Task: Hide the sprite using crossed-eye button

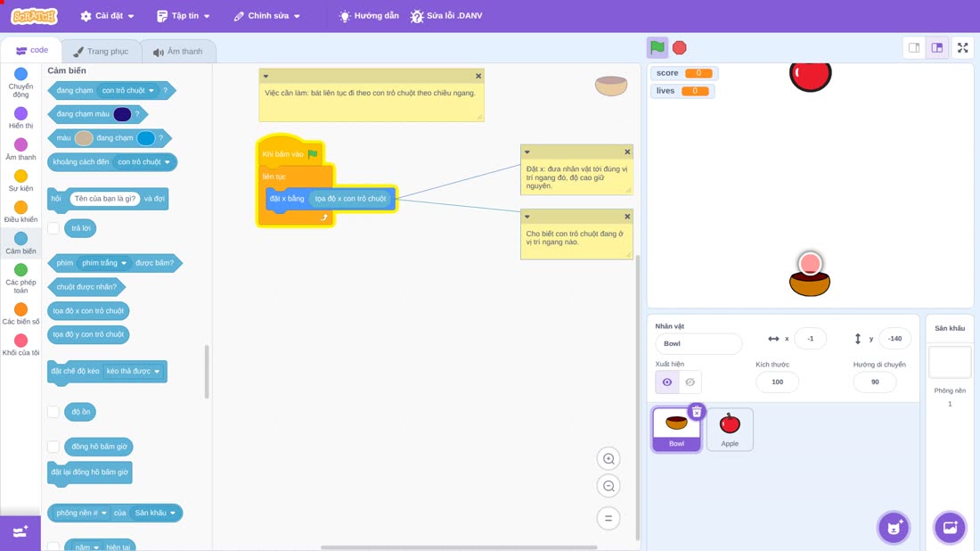Action: coord(690,382)
